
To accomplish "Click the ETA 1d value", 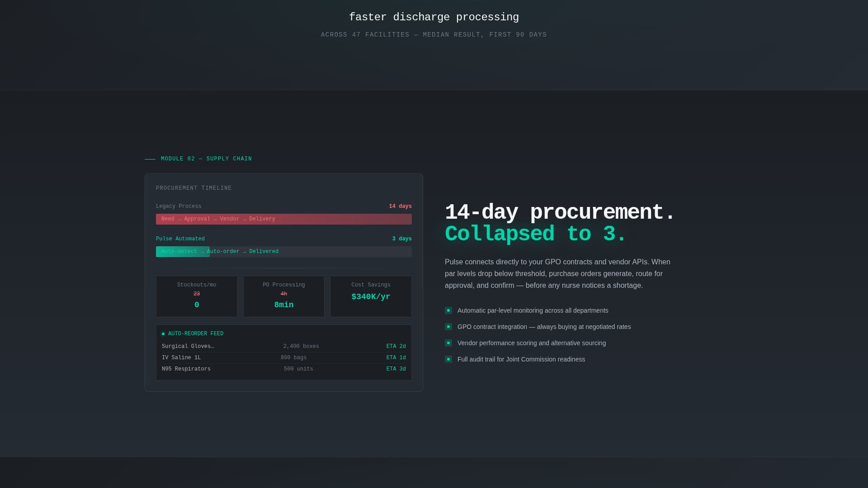I will point(396,358).
